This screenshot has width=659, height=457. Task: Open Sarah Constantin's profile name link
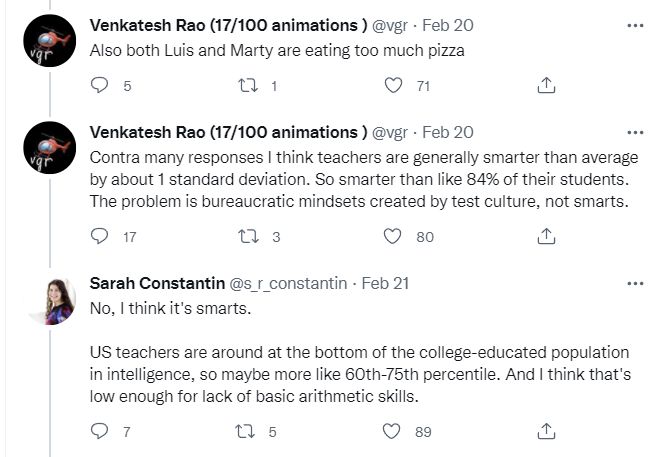click(x=157, y=283)
